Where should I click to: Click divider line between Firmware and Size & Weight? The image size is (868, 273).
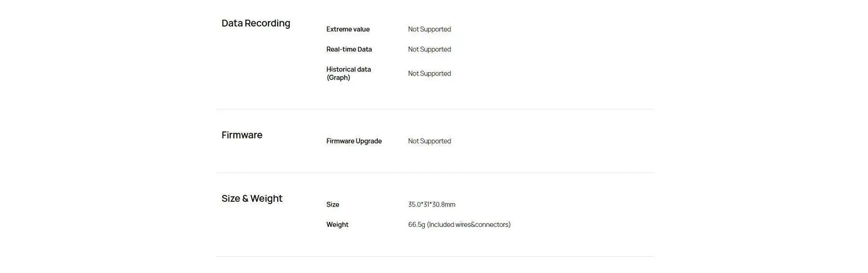[x=435, y=173]
